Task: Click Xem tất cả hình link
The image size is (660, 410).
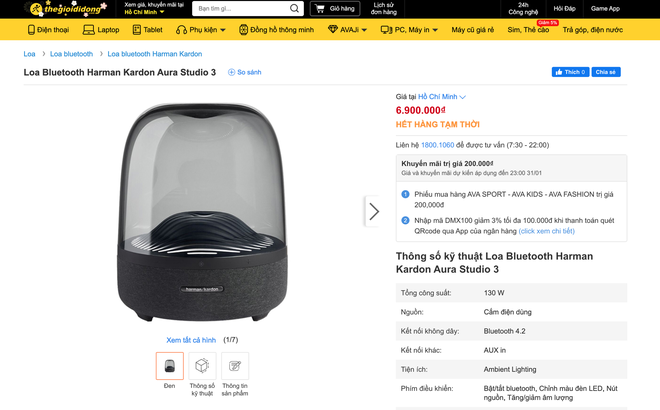Action: click(x=191, y=340)
